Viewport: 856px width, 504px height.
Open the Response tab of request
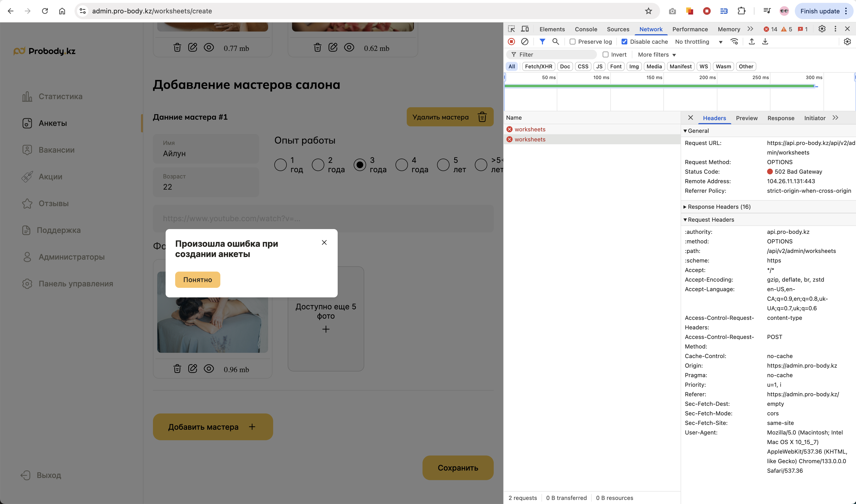(x=780, y=118)
